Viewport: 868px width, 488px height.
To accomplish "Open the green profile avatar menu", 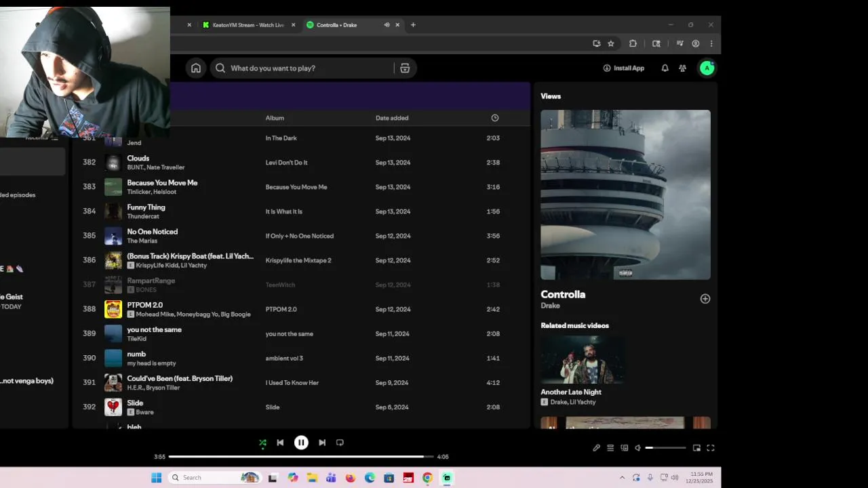I will pyautogui.click(x=707, y=68).
